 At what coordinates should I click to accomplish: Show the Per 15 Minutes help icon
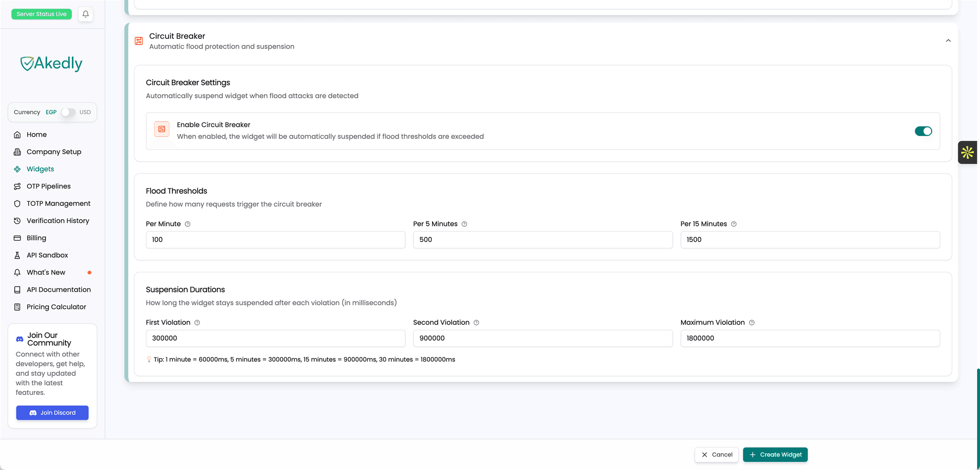pyautogui.click(x=734, y=224)
